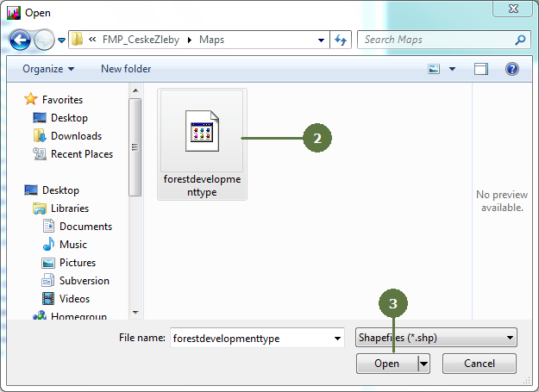Toggle the preview pane icon
The height and width of the screenshot is (392, 539).
(x=481, y=69)
